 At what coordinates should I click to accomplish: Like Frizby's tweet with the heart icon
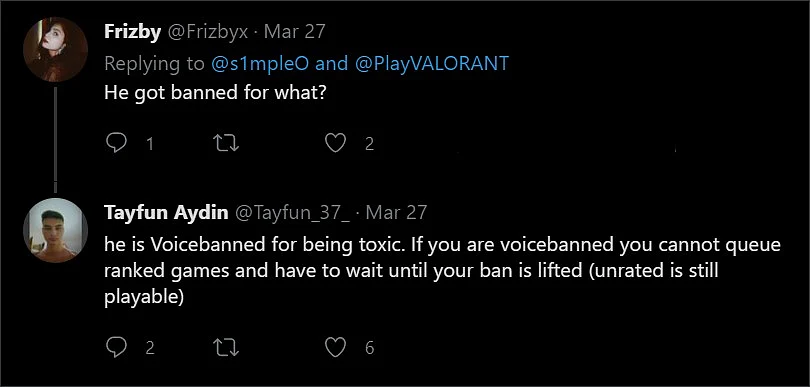pos(335,143)
